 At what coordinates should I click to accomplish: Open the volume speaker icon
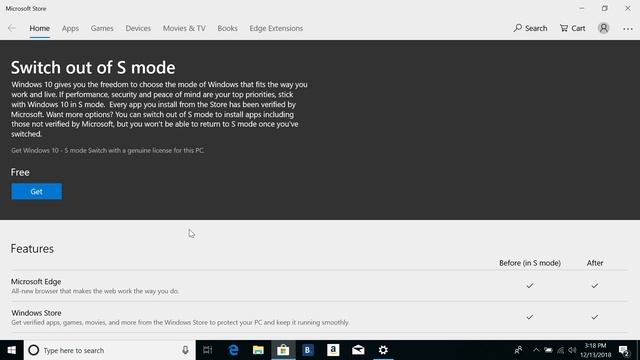click(572, 350)
